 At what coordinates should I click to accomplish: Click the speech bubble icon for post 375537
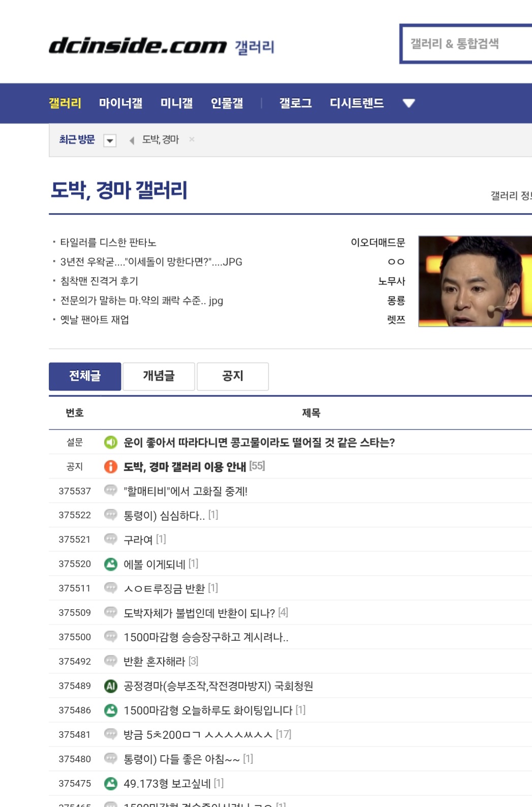point(110,491)
